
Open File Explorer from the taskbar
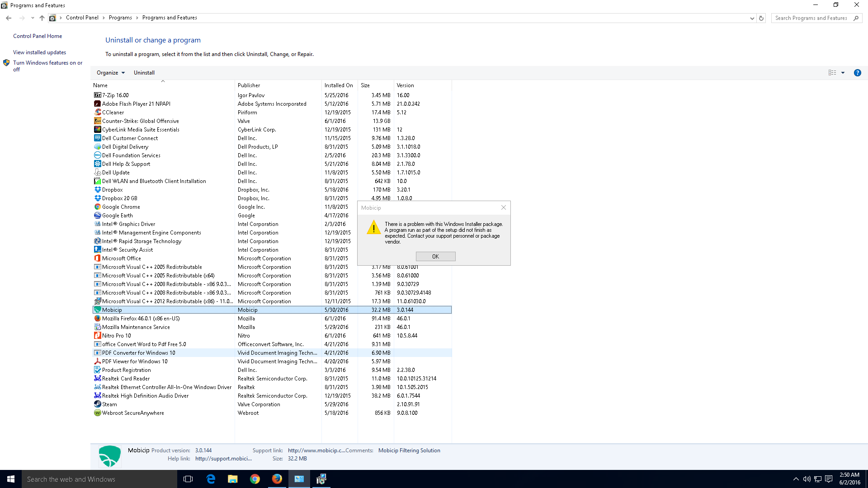tap(233, 479)
